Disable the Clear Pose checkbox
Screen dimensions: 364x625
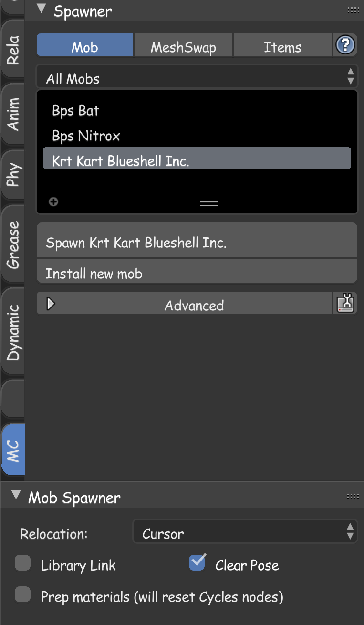pos(197,562)
